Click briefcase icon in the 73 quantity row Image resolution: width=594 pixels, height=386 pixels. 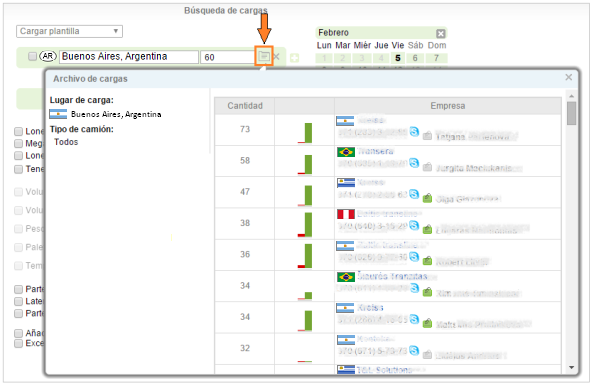[427, 135]
